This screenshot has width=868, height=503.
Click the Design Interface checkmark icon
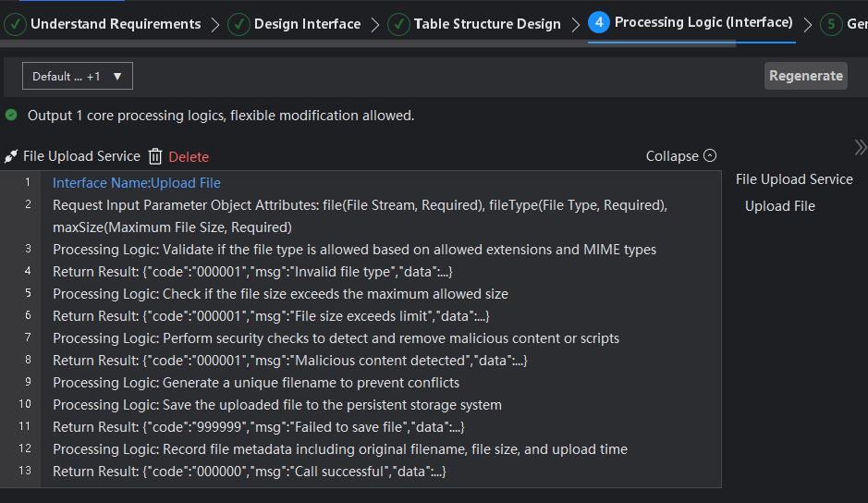click(238, 24)
